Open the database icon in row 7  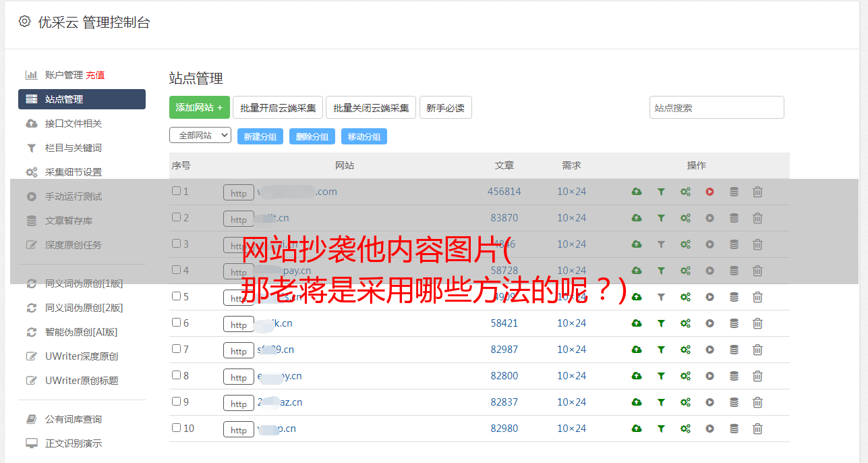pyautogui.click(x=734, y=350)
